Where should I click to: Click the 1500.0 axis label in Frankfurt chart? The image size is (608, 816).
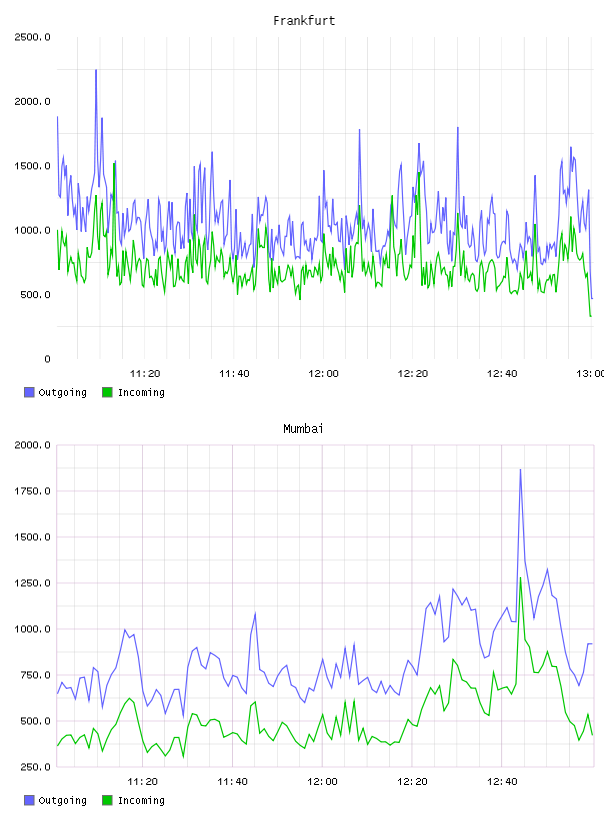click(x=32, y=166)
